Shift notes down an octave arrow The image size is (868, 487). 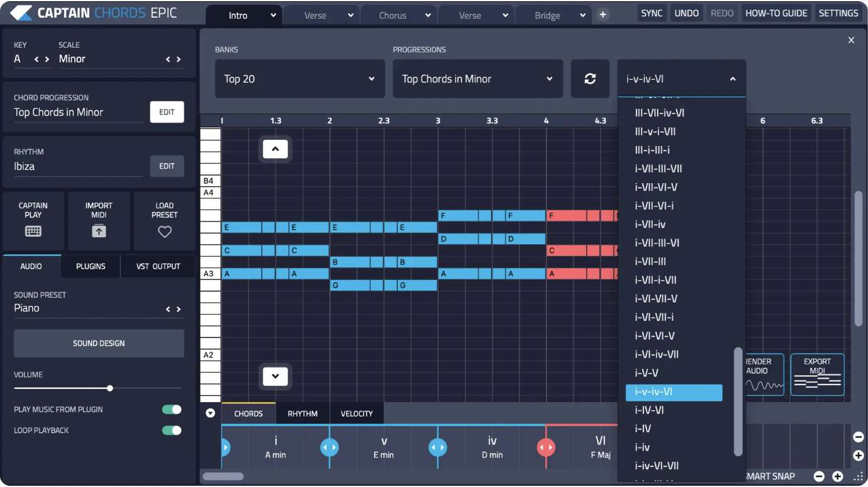tap(275, 376)
